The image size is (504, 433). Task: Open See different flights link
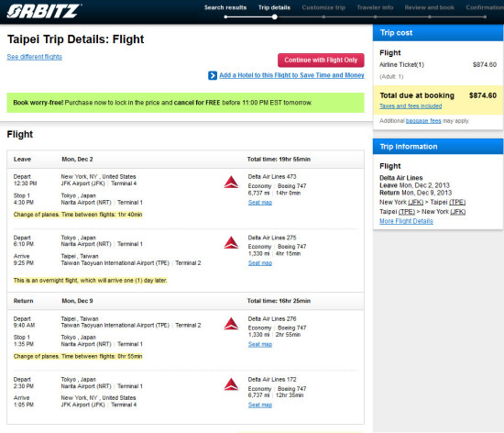coord(35,57)
